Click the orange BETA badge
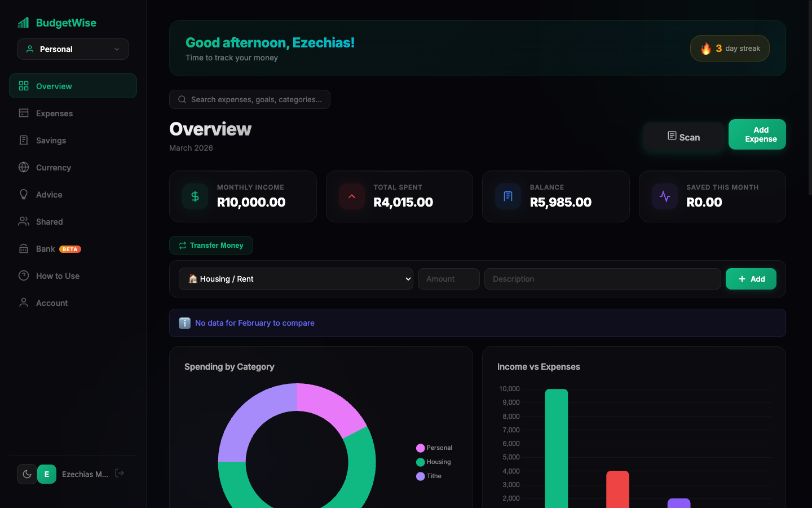The image size is (812, 508). click(70, 249)
